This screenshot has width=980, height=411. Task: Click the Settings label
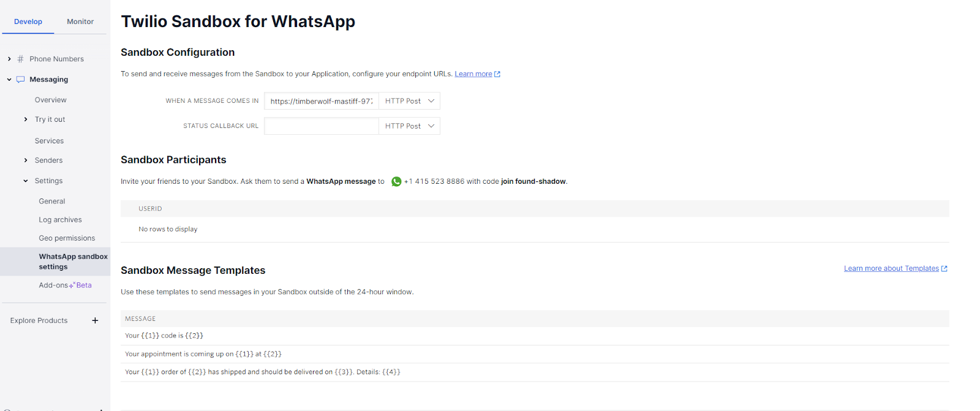point(48,181)
